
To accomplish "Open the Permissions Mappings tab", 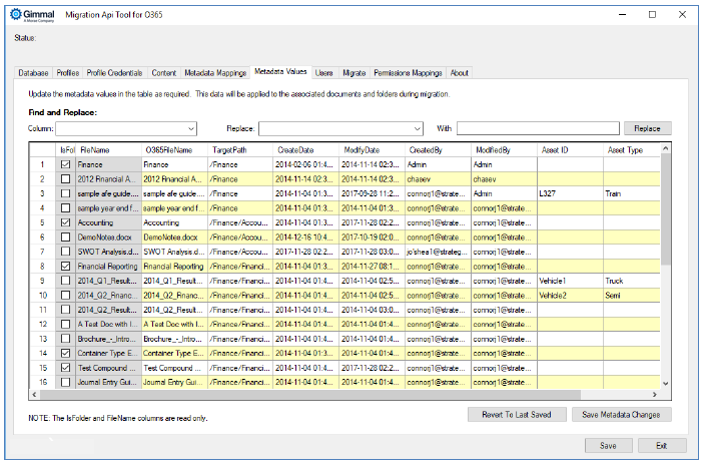I will (x=407, y=73).
